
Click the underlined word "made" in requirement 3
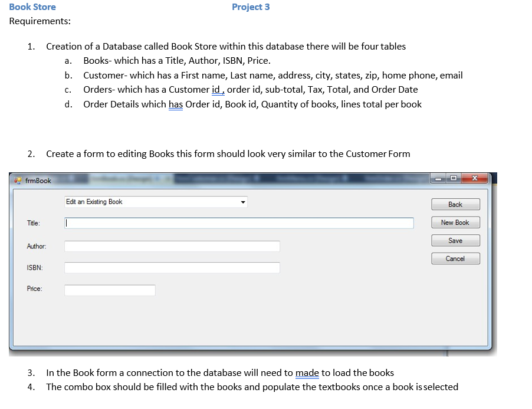click(307, 372)
